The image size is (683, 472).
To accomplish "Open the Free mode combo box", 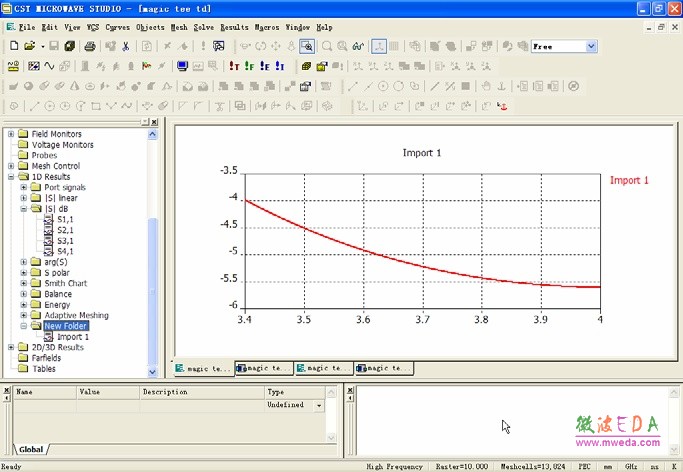I will tap(591, 46).
